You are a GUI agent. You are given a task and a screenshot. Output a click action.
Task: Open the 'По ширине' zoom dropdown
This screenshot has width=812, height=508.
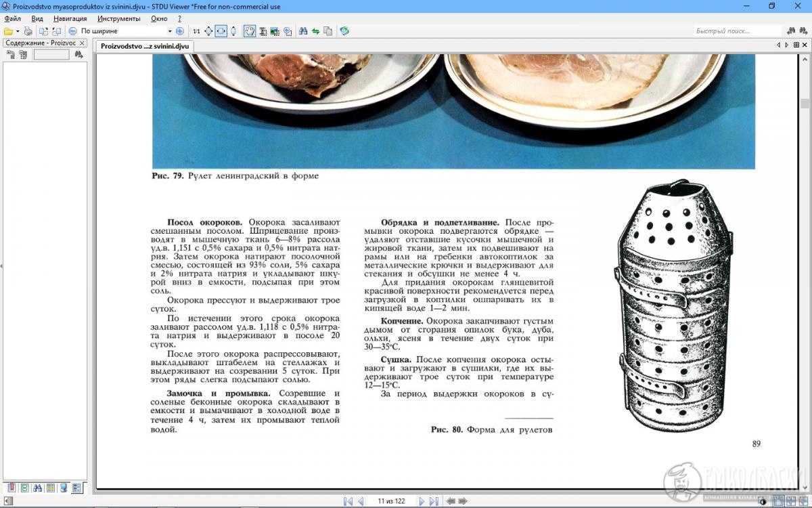tap(170, 31)
